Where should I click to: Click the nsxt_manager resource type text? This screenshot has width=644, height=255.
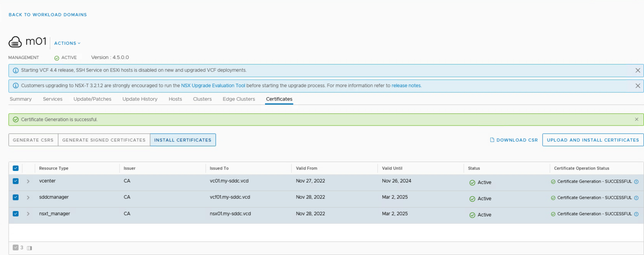tap(55, 214)
